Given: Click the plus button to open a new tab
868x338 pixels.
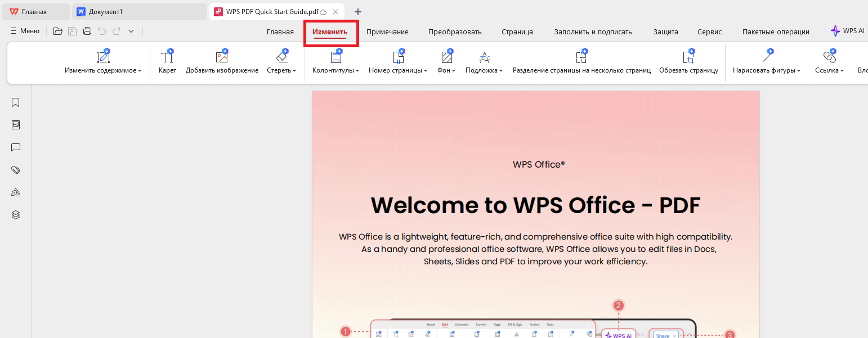Looking at the screenshot, I should coord(357,11).
